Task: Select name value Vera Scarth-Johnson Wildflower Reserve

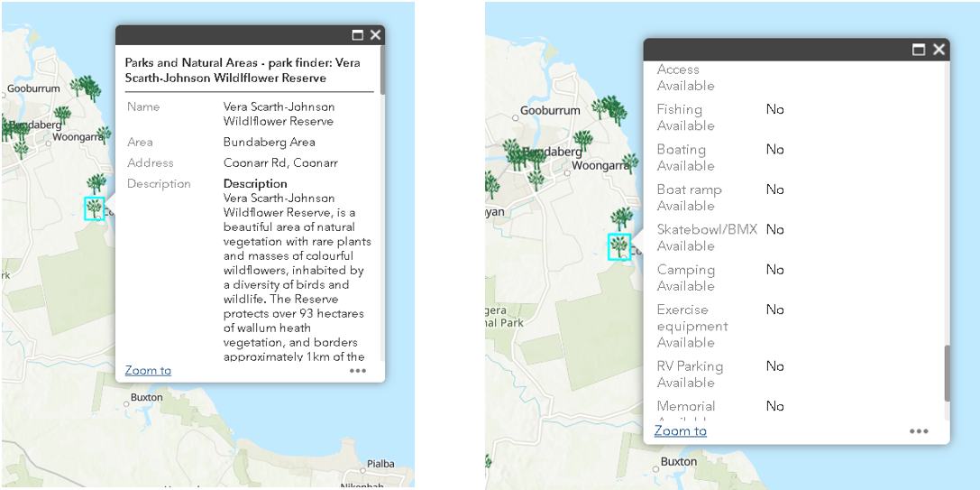Action: click(279, 114)
